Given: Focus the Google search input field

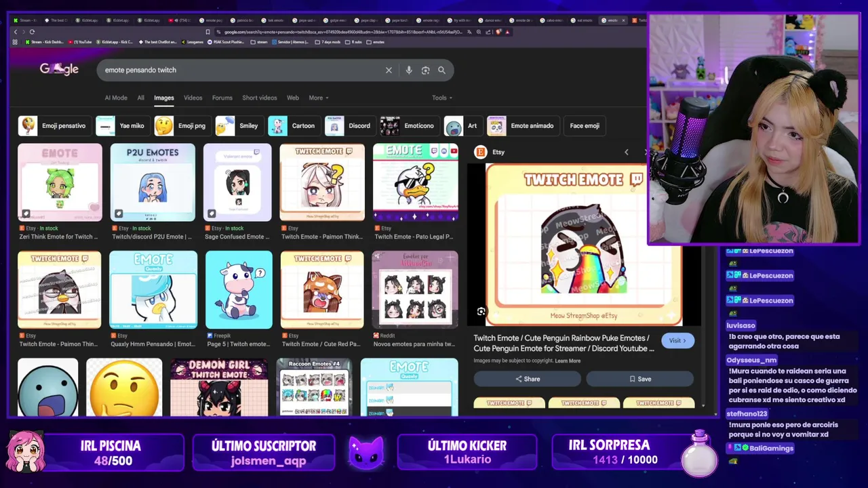Looking at the screenshot, I should point(241,70).
